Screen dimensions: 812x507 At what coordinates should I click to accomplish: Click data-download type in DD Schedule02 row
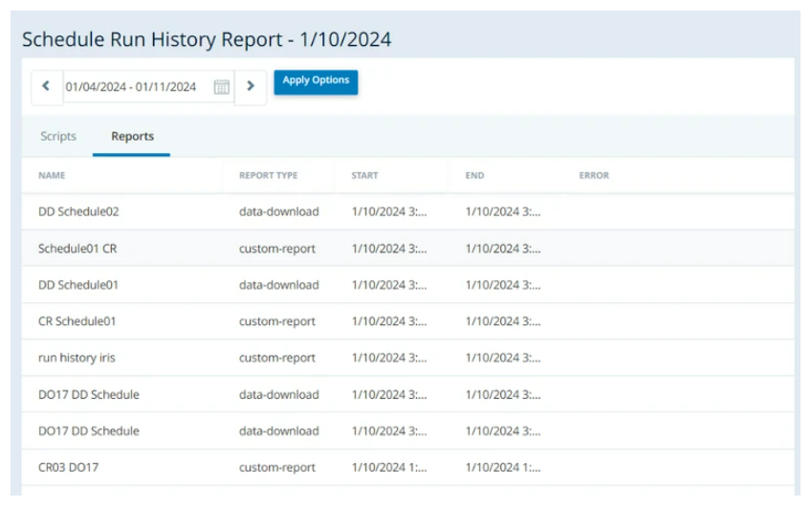278,211
